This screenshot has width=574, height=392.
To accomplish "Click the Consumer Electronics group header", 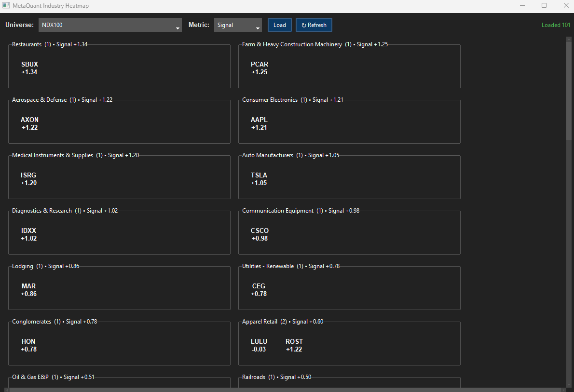I will click(292, 100).
